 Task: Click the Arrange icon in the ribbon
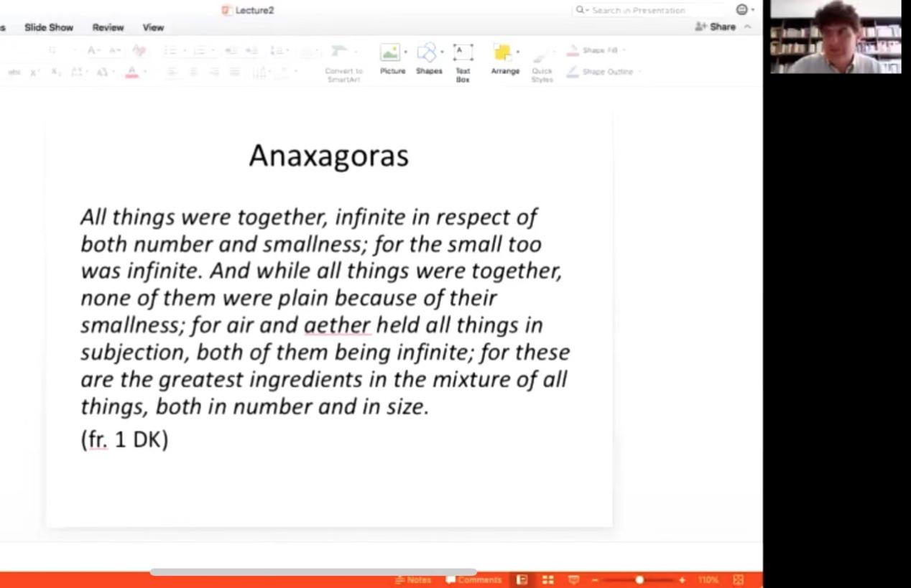(503, 52)
